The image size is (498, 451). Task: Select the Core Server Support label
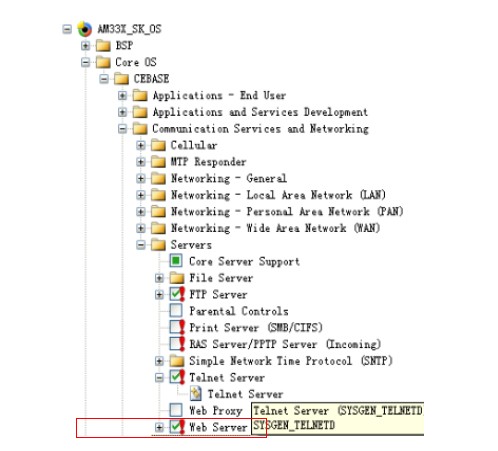coord(244,261)
